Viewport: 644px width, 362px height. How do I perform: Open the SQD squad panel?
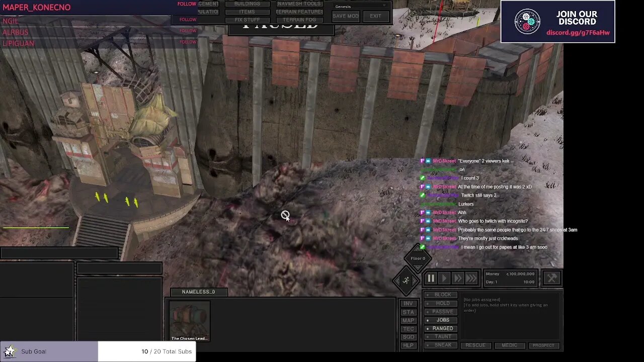tap(408, 337)
